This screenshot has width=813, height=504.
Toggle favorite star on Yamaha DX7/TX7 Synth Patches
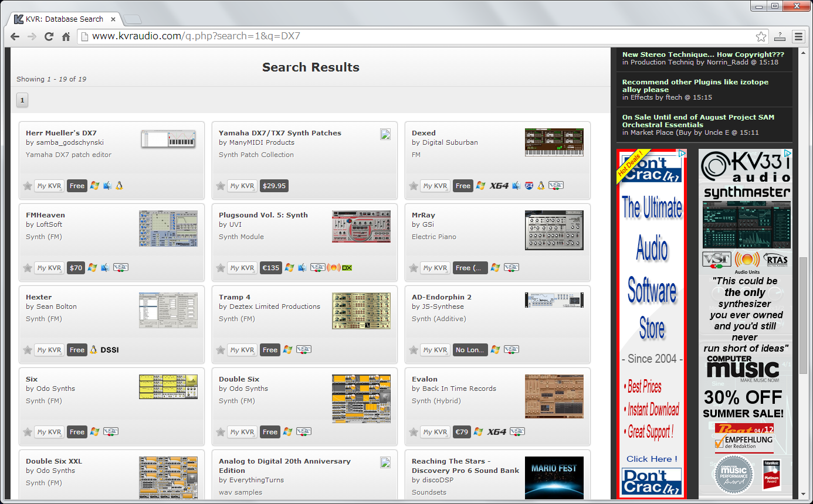pos(221,186)
